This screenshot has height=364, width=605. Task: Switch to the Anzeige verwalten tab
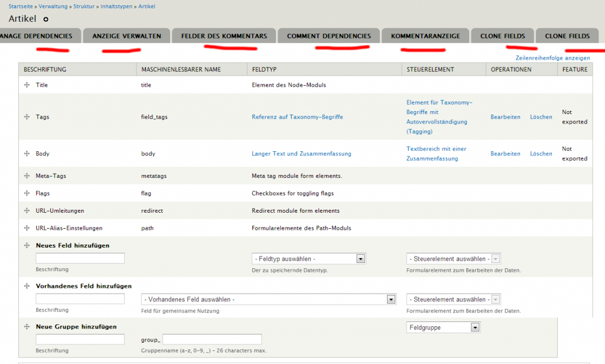(126, 36)
